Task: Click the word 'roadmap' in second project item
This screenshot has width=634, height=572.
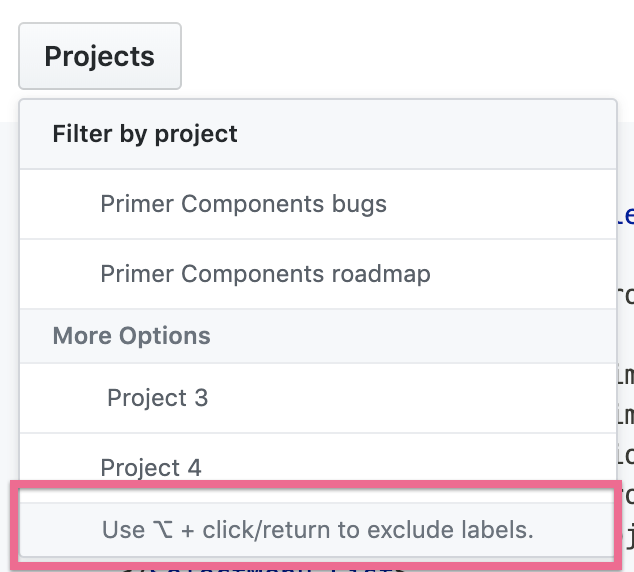Action: pos(384,273)
